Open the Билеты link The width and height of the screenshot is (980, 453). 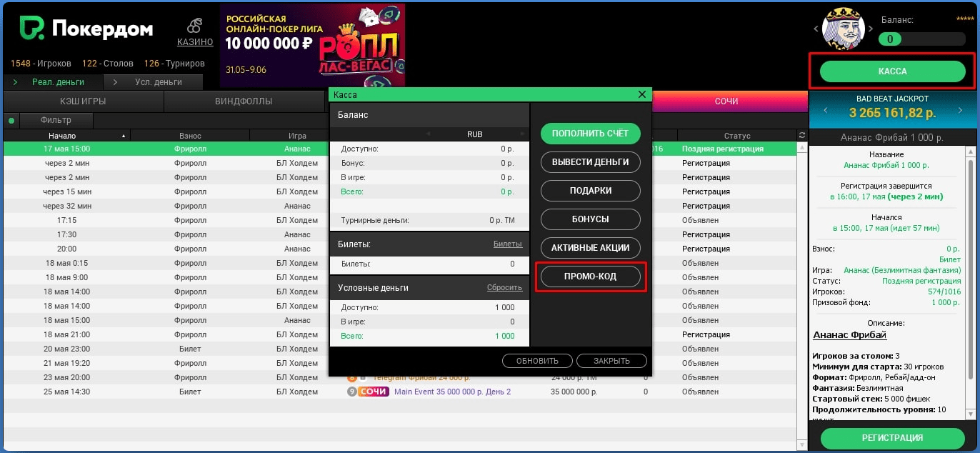508,244
